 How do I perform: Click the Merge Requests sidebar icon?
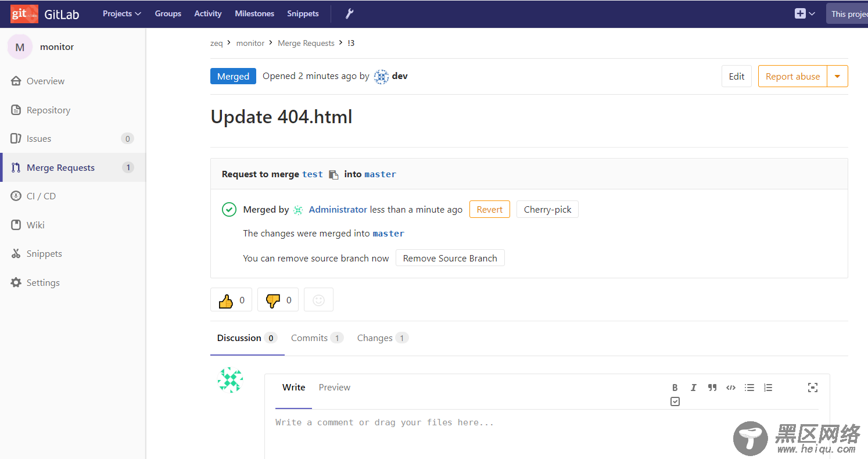tap(16, 167)
